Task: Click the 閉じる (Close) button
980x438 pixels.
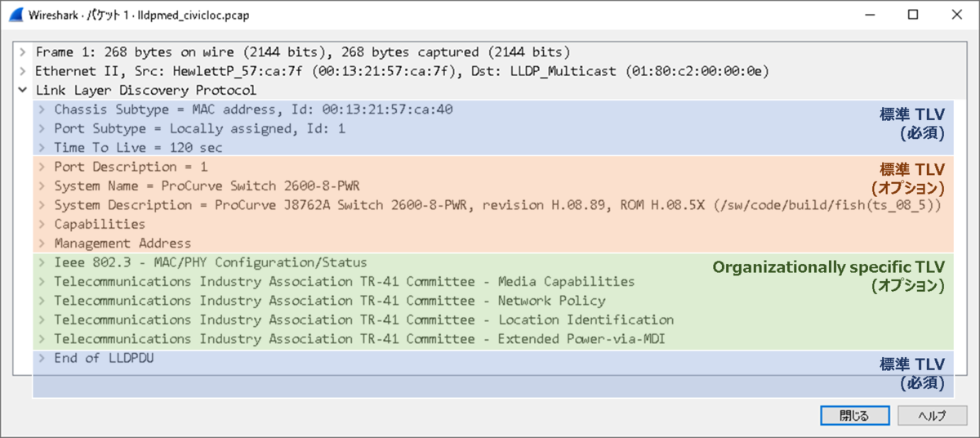Action: coord(855,415)
